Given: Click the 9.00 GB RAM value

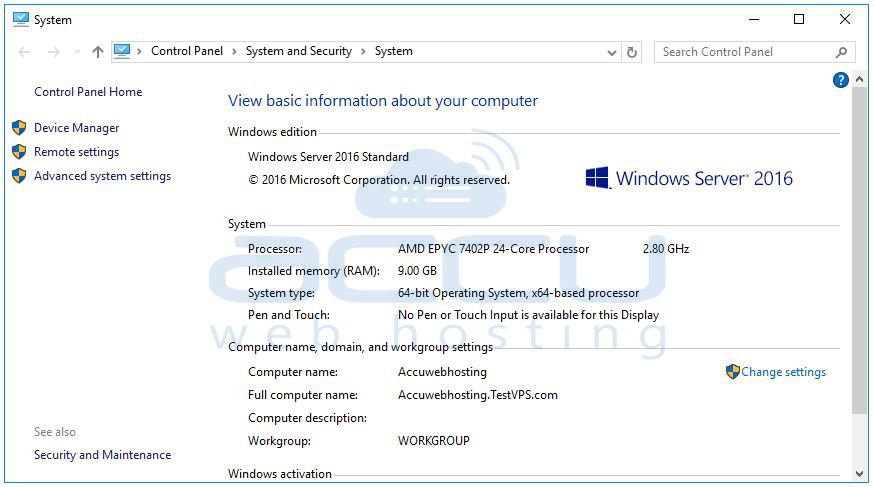Looking at the screenshot, I should tap(417, 271).
